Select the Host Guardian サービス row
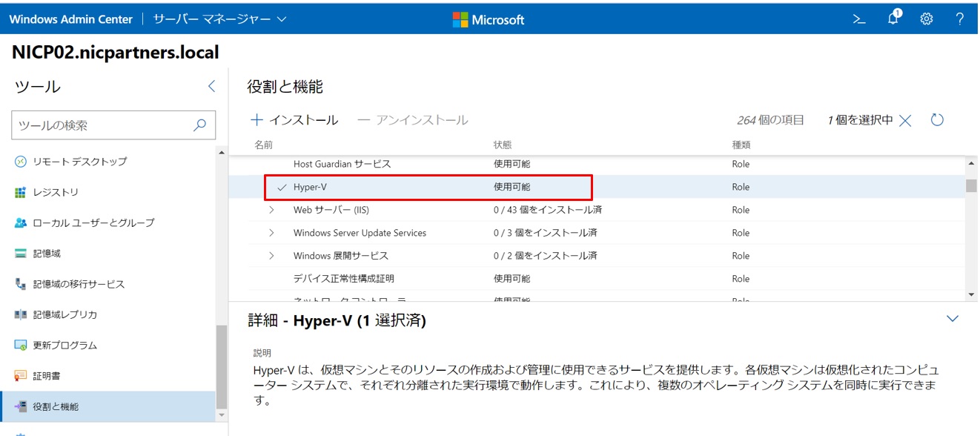This screenshot has height=436, width=980. point(597,164)
